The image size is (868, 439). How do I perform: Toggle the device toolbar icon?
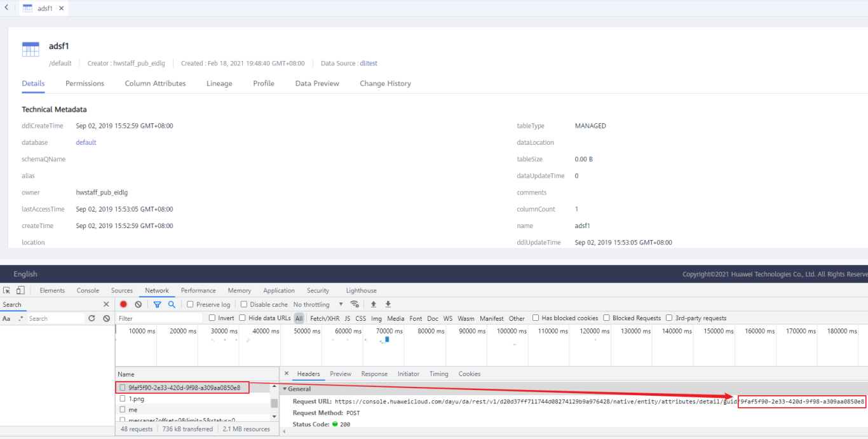coord(20,290)
